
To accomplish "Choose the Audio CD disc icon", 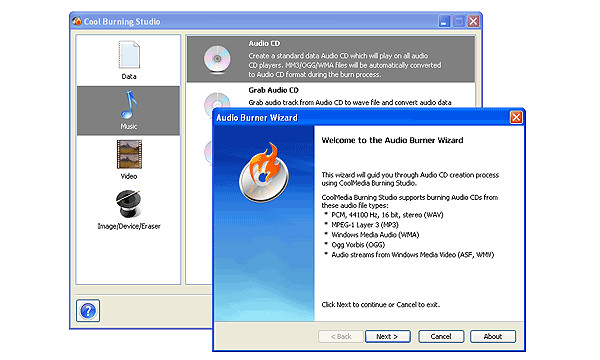I will click(217, 59).
